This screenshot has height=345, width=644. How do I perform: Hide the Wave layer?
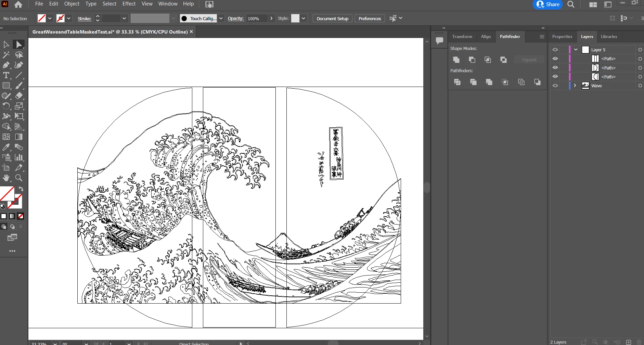pos(555,86)
